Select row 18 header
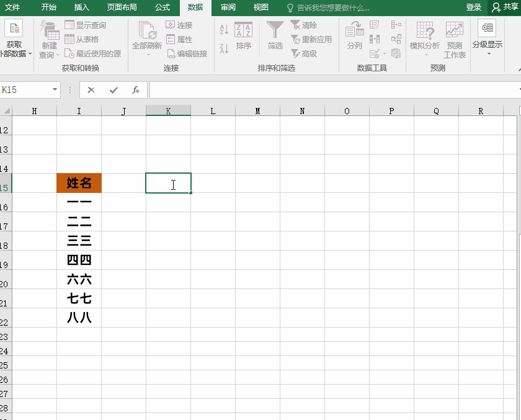521x420 pixels. tap(6, 241)
